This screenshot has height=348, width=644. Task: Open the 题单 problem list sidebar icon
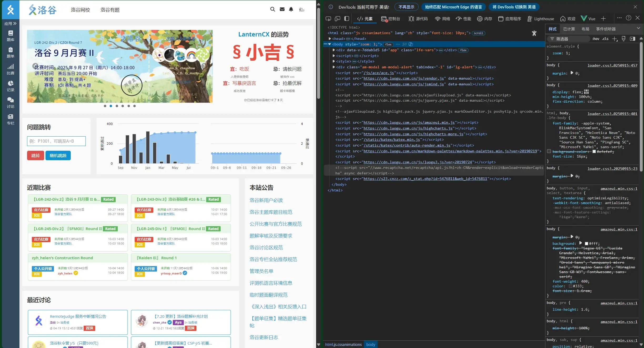coord(11,53)
